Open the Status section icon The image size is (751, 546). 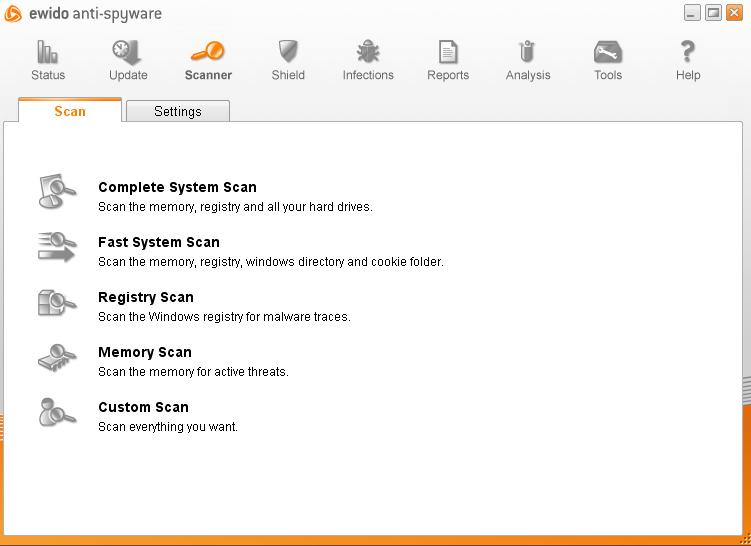pos(47,52)
